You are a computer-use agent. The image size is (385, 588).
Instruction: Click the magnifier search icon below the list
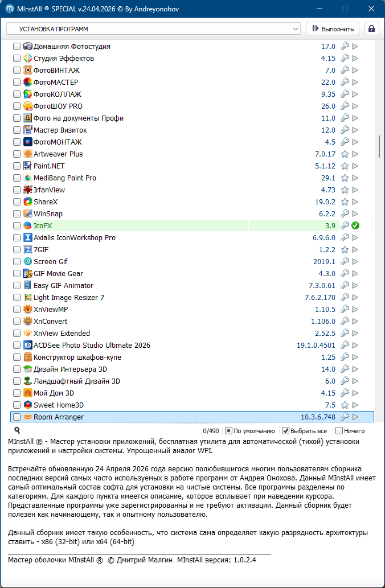click(17, 431)
